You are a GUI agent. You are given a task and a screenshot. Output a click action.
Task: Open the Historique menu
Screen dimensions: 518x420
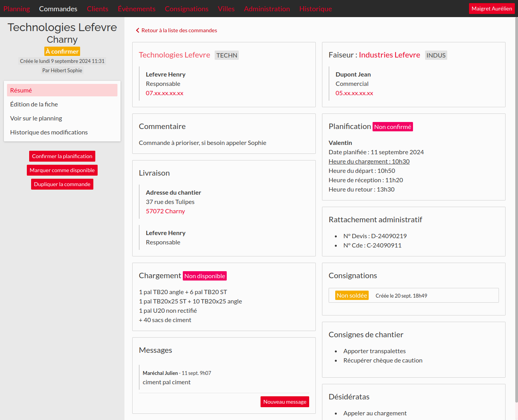tap(315, 9)
